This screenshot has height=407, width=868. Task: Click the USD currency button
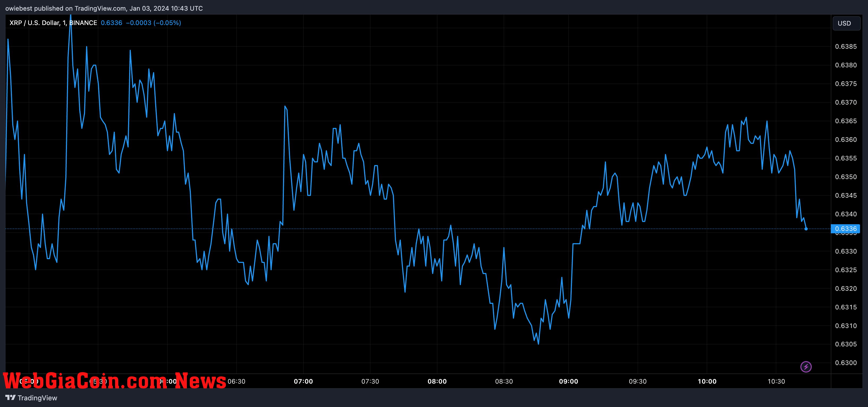click(846, 23)
